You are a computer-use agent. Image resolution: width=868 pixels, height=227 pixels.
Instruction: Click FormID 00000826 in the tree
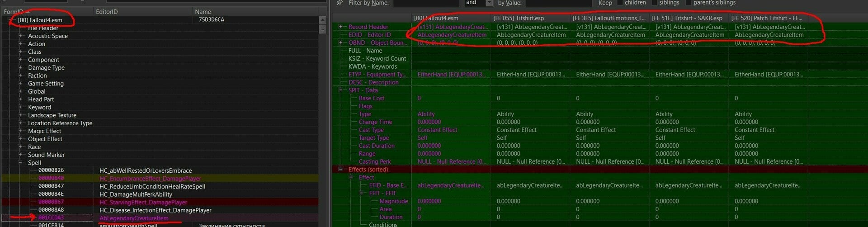(x=51, y=170)
